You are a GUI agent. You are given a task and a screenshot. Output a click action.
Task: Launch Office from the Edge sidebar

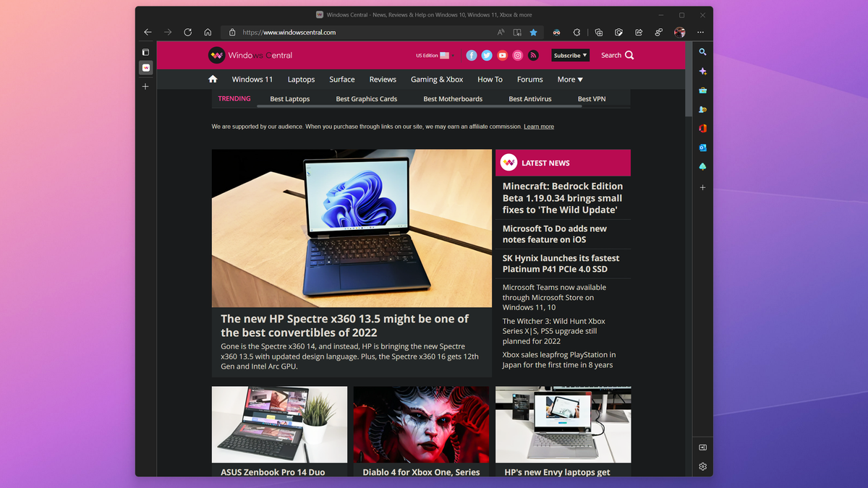[x=702, y=129]
